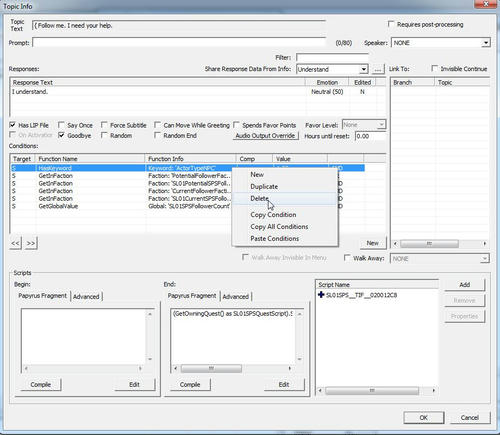Click the << previous info arrow button
The width and height of the screenshot is (500, 435).
[16, 243]
